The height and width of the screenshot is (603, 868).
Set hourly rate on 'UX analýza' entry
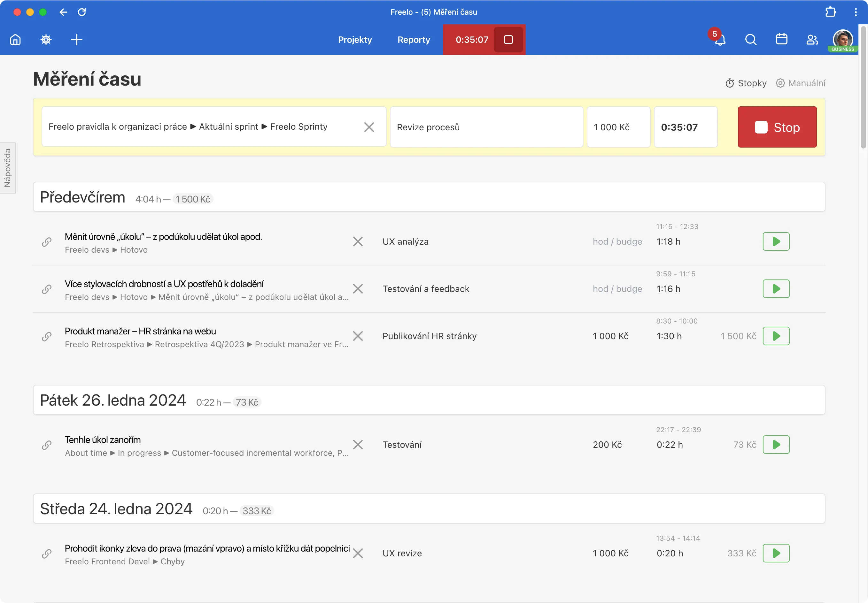[x=617, y=242]
